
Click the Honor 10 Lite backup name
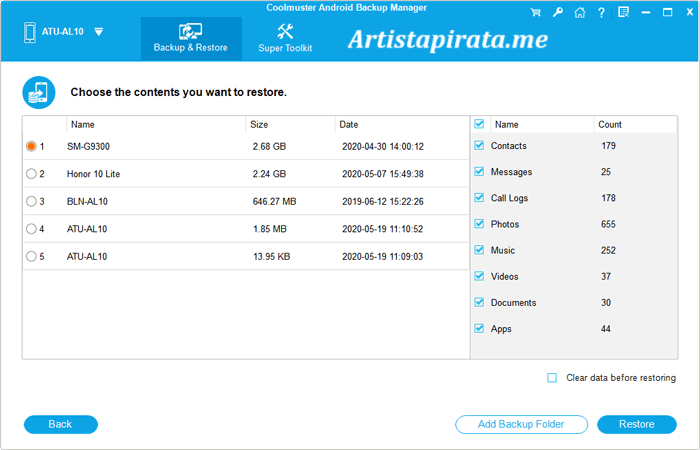(93, 174)
